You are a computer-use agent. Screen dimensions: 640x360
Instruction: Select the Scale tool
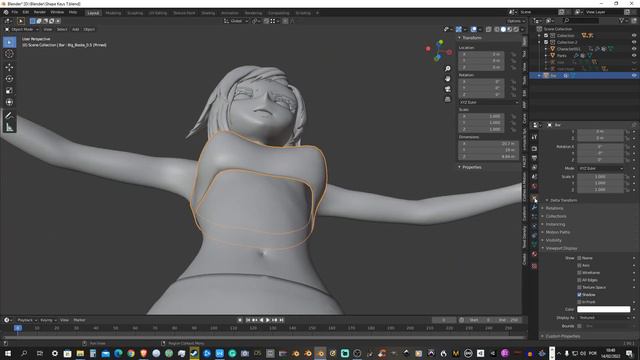coord(9,91)
